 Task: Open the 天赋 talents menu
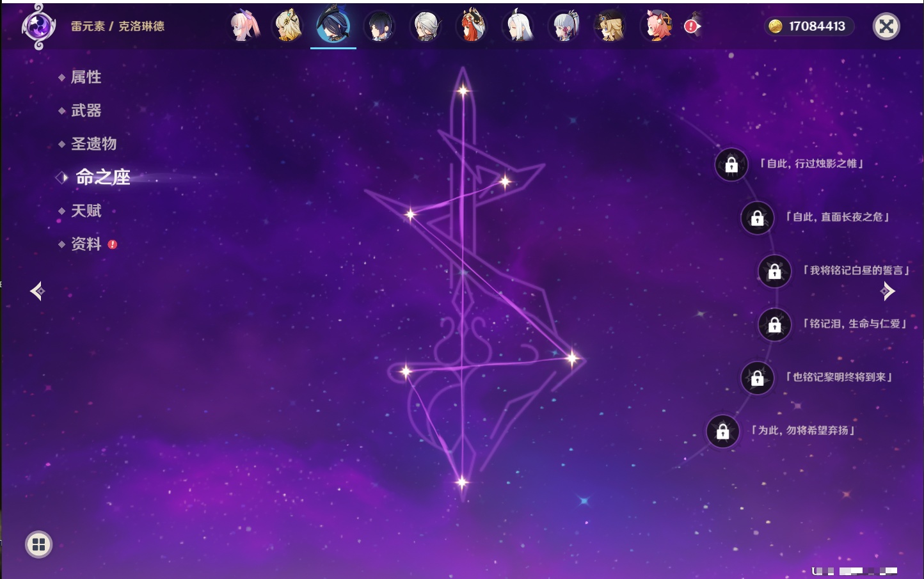coord(86,211)
